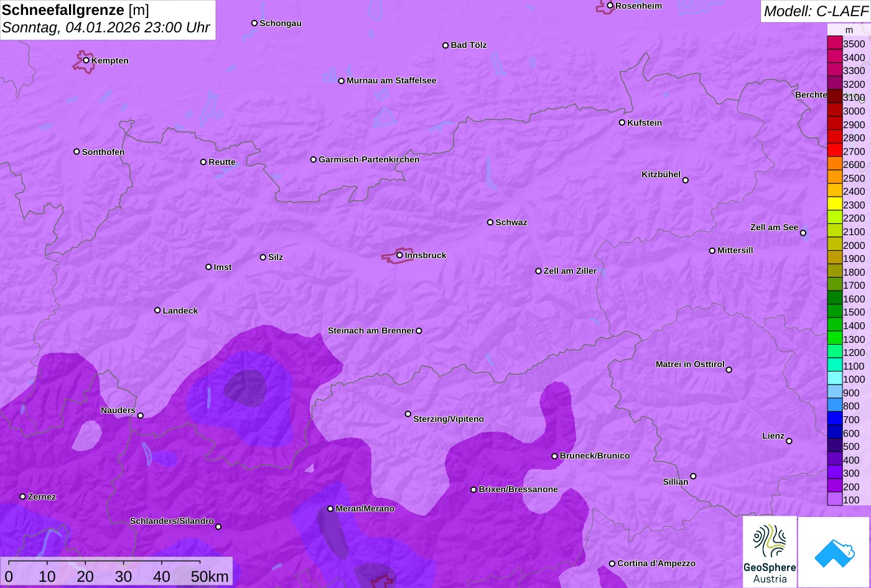The width and height of the screenshot is (871, 588).
Task: Click the Lienz location marker
Action: (x=789, y=441)
